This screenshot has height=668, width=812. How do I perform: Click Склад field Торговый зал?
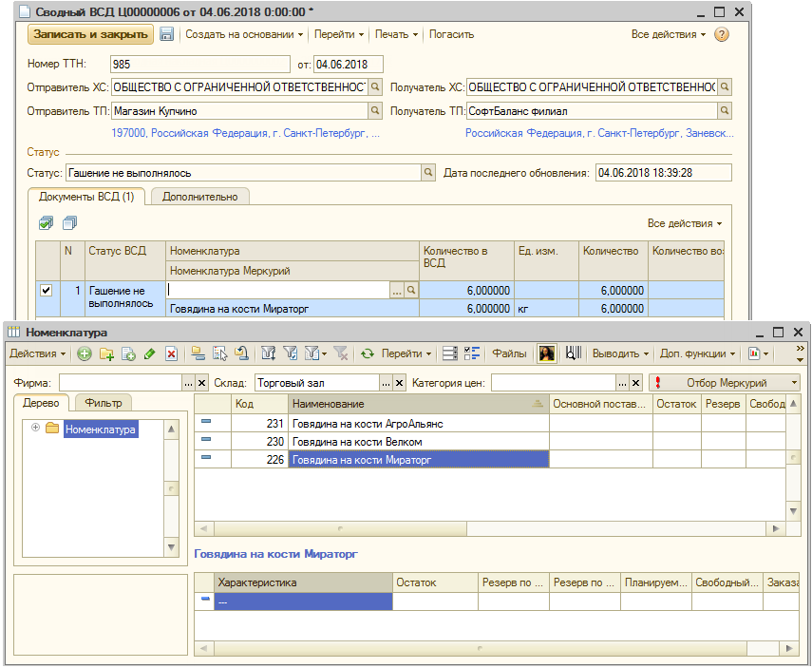pyautogui.click(x=317, y=383)
